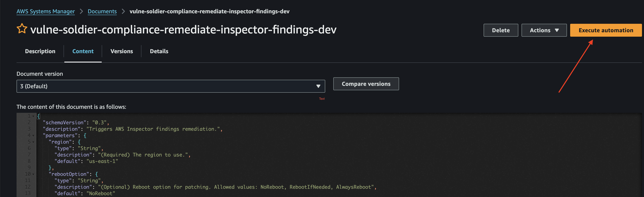Viewport: 644px width, 197px height.
Task: Collapse the parameters block at line 4
Action: [33, 136]
